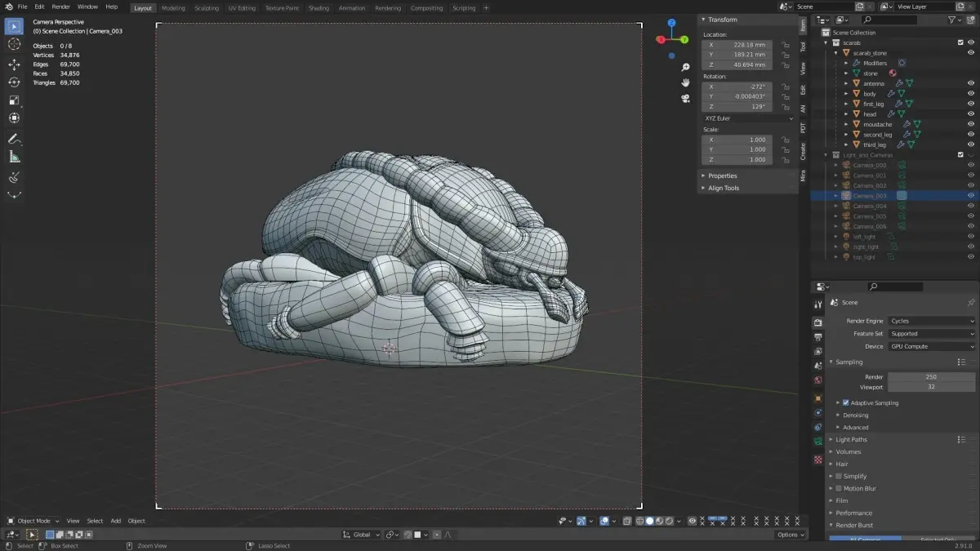This screenshot has height=551, width=980.
Task: Open the Render Engine dropdown
Action: tap(931, 321)
